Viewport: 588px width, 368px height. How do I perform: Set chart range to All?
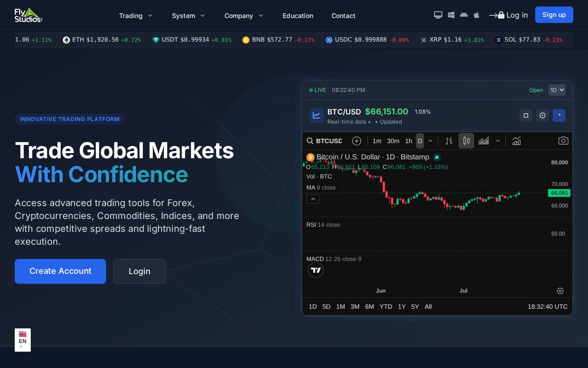(x=428, y=307)
